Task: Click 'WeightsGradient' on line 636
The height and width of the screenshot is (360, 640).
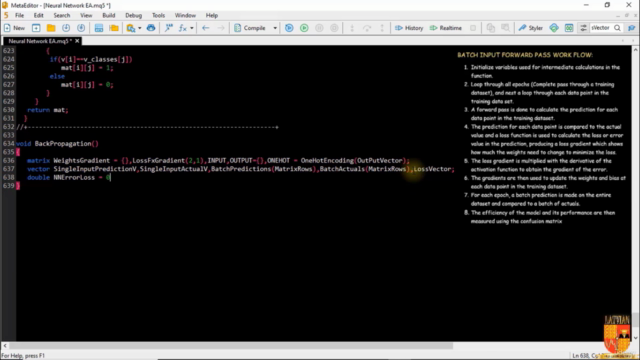Action: pos(82,160)
